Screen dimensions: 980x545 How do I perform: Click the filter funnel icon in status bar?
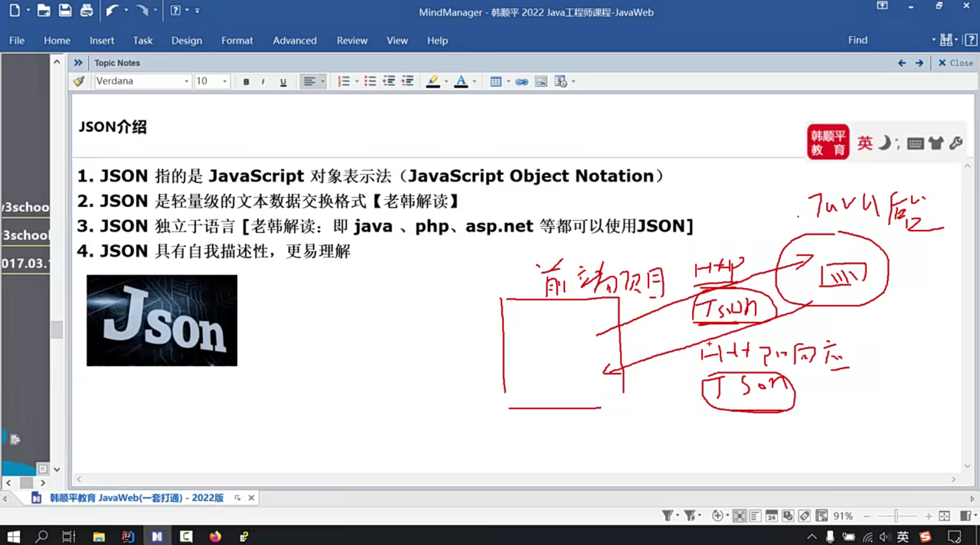[x=667, y=516]
